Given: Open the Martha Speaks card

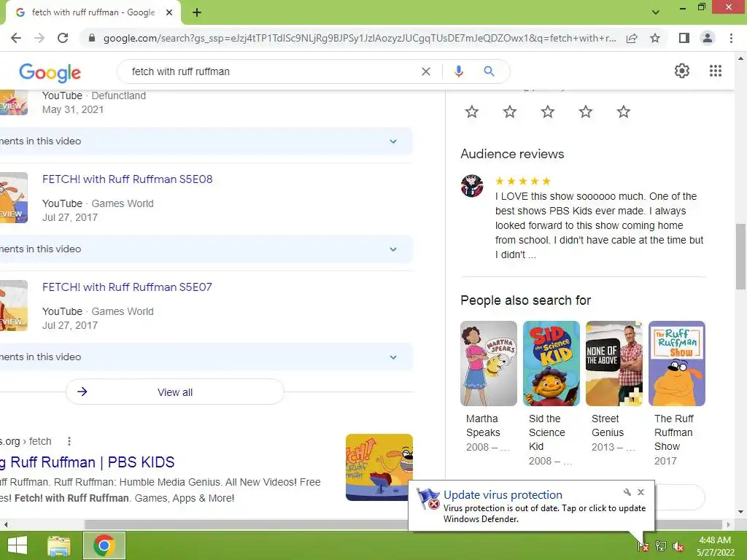Looking at the screenshot, I should [488, 386].
